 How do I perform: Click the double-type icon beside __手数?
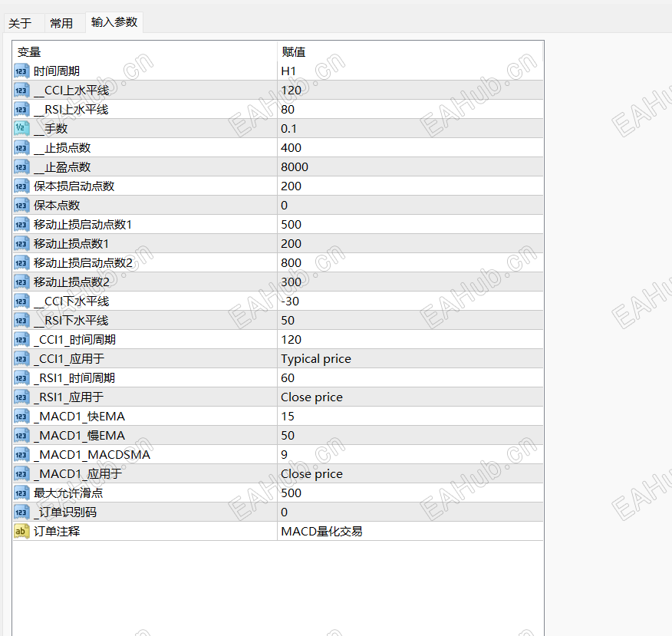(21, 129)
